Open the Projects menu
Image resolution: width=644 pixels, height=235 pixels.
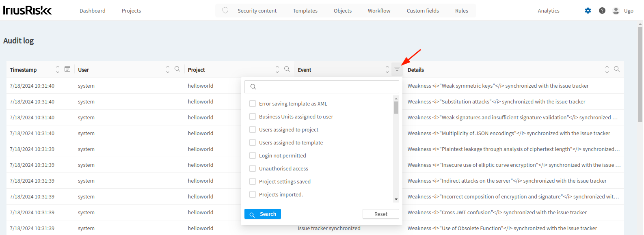(x=131, y=11)
